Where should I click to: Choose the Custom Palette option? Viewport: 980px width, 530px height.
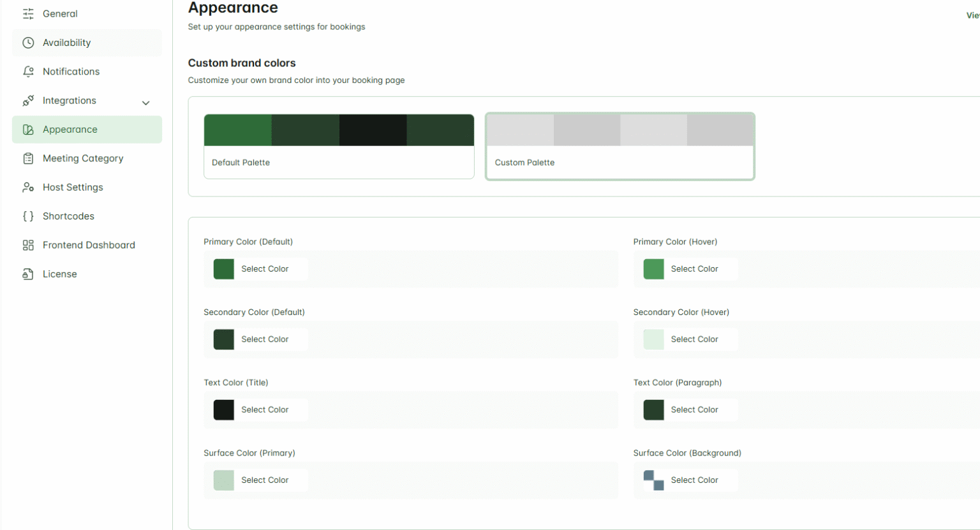[620, 146]
